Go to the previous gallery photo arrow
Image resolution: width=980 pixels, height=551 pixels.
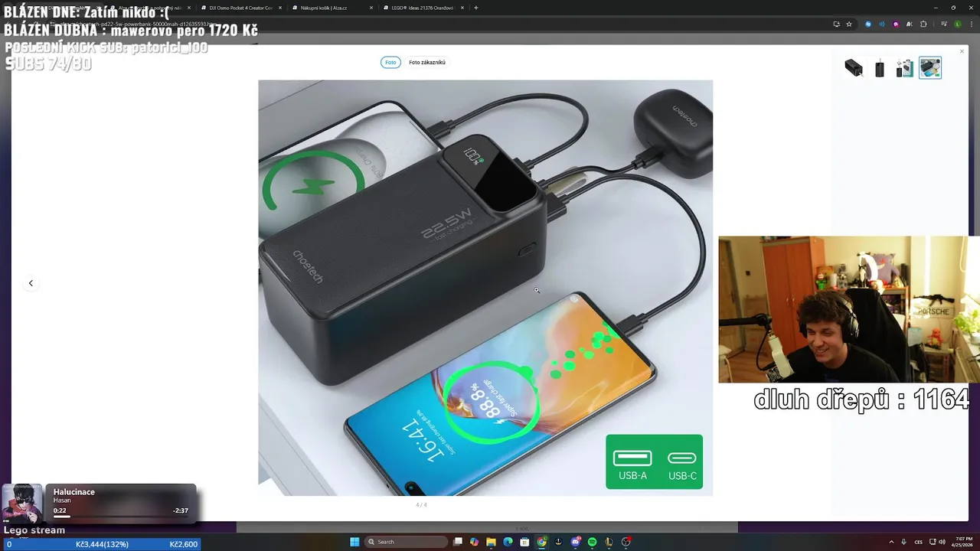31,283
